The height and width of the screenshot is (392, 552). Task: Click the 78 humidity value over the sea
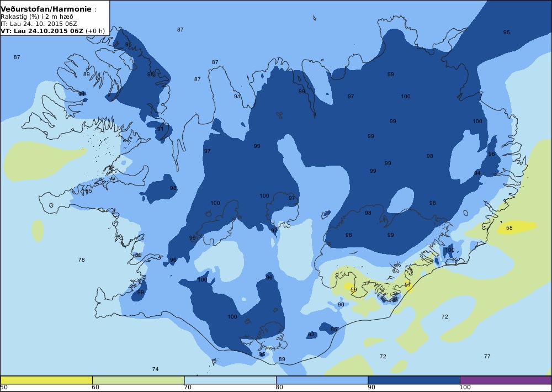pyautogui.click(x=81, y=260)
